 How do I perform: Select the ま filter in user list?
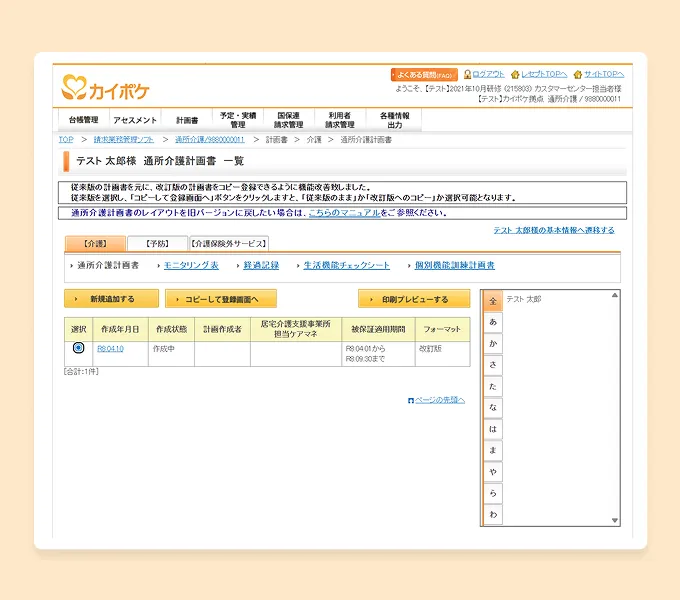pos(493,450)
